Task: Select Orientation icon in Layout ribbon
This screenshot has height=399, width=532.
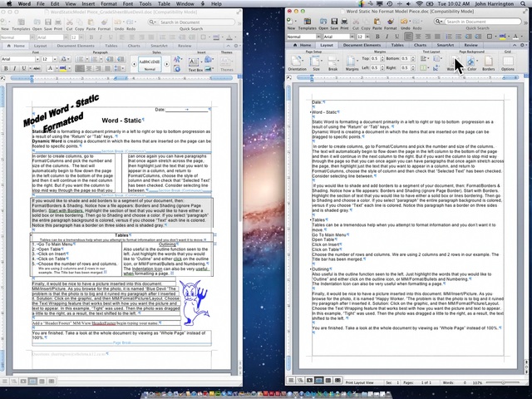Action: pos(297,61)
